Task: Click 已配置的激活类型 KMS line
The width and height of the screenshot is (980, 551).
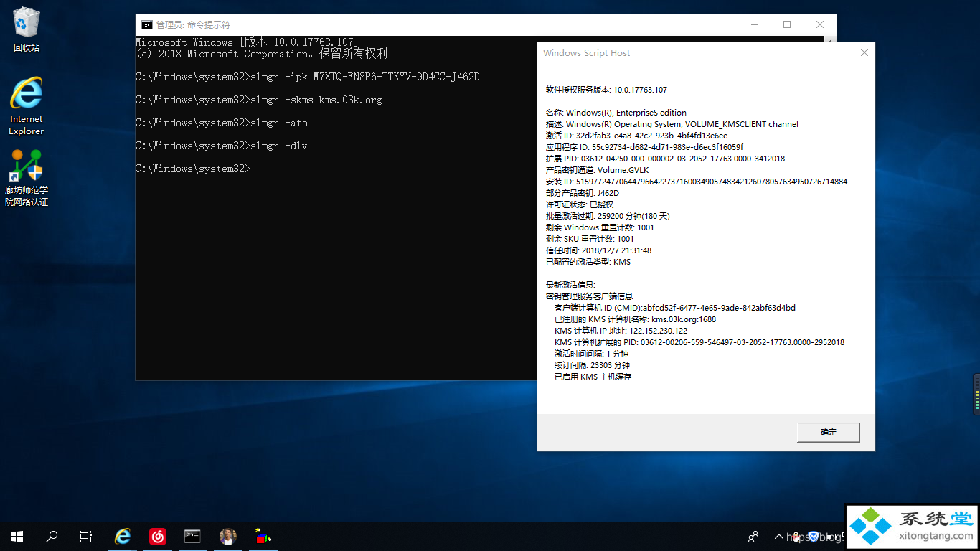Action: click(588, 262)
